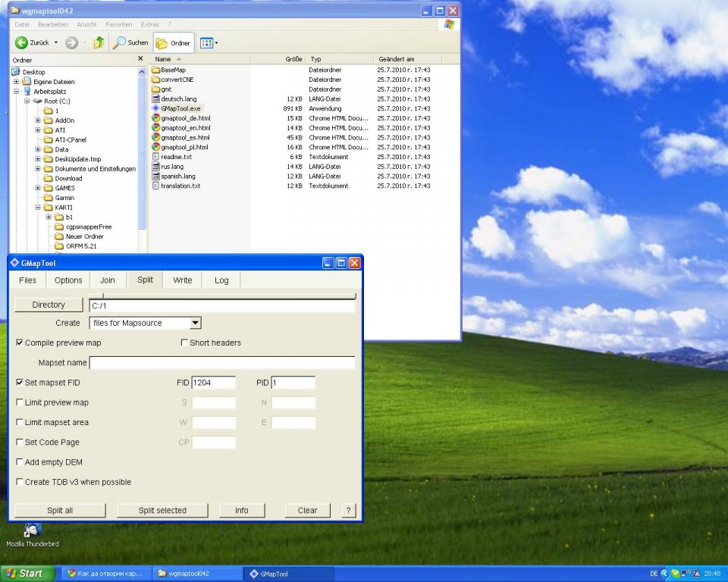Select the gmaptool_en.html Chrome file icon
Image resolution: width=728 pixels, height=582 pixels.
pyautogui.click(x=155, y=128)
